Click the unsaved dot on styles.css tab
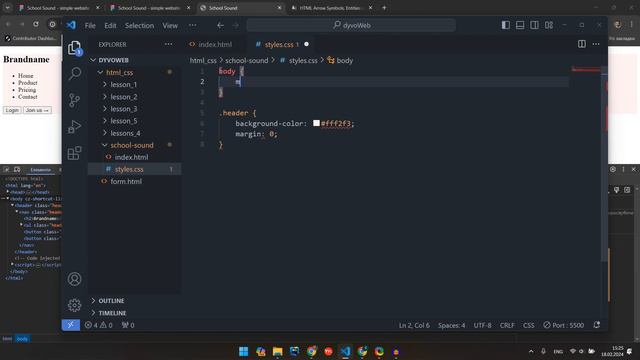Screen dimensions: 640x360 pyautogui.click(x=306, y=44)
